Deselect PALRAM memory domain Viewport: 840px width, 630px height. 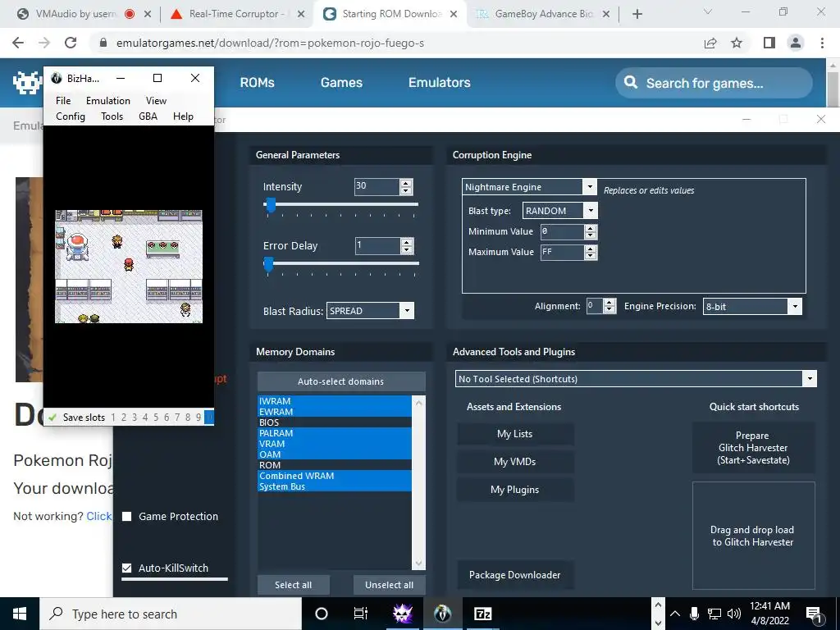(335, 433)
